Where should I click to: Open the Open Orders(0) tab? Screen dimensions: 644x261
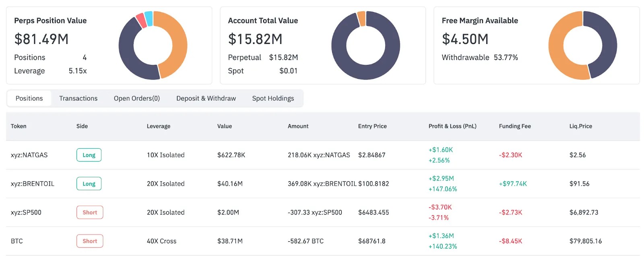pos(136,98)
